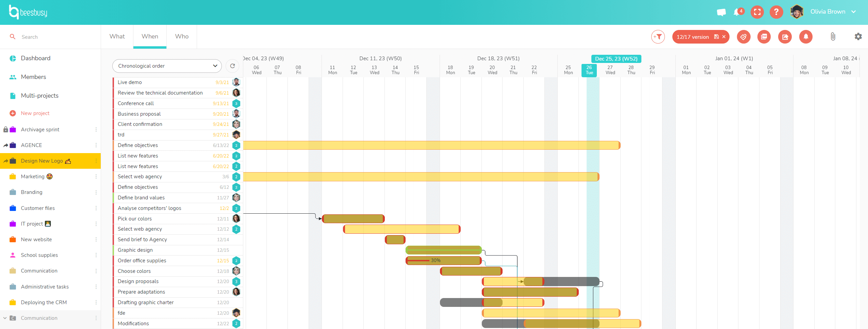Click the Live demo assignee avatar

236,82
